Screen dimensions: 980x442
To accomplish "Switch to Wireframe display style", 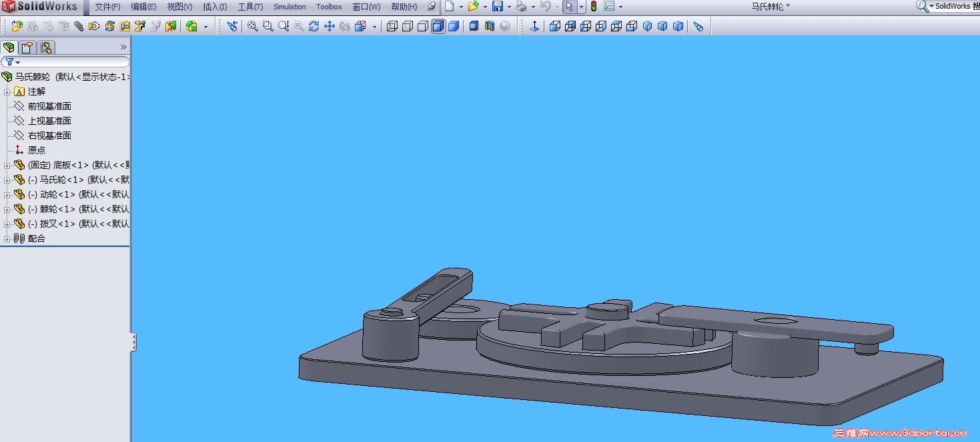I will [392, 26].
